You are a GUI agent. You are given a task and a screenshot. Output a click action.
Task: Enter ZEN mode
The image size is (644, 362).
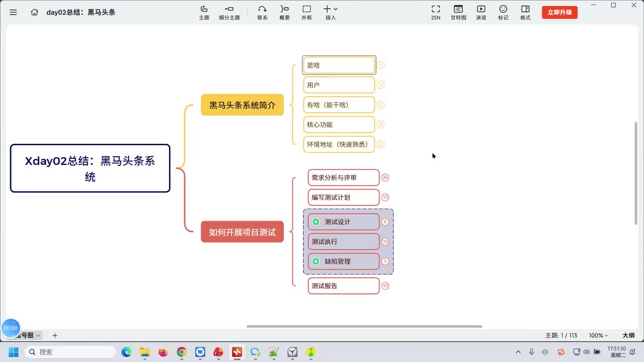click(436, 13)
